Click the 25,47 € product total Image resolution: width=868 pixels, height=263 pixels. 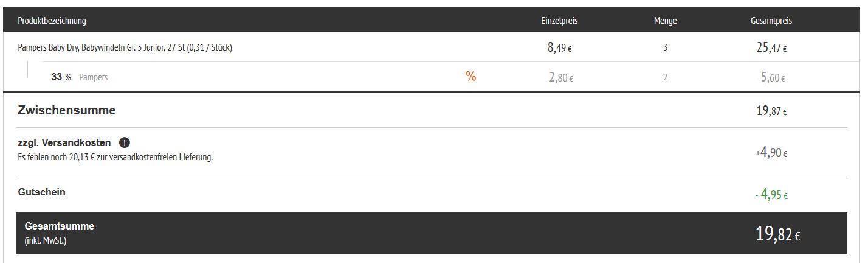771,48
